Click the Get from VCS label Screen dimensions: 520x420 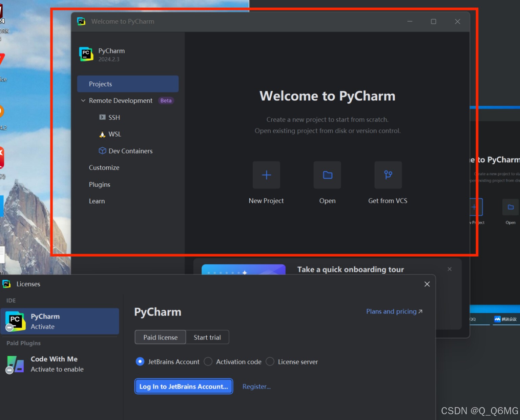point(388,201)
